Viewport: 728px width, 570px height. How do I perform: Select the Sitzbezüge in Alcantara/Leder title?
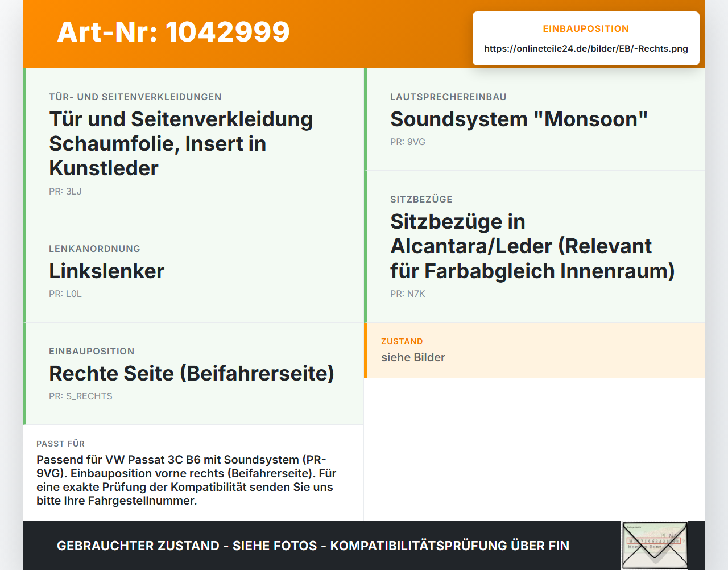(532, 246)
